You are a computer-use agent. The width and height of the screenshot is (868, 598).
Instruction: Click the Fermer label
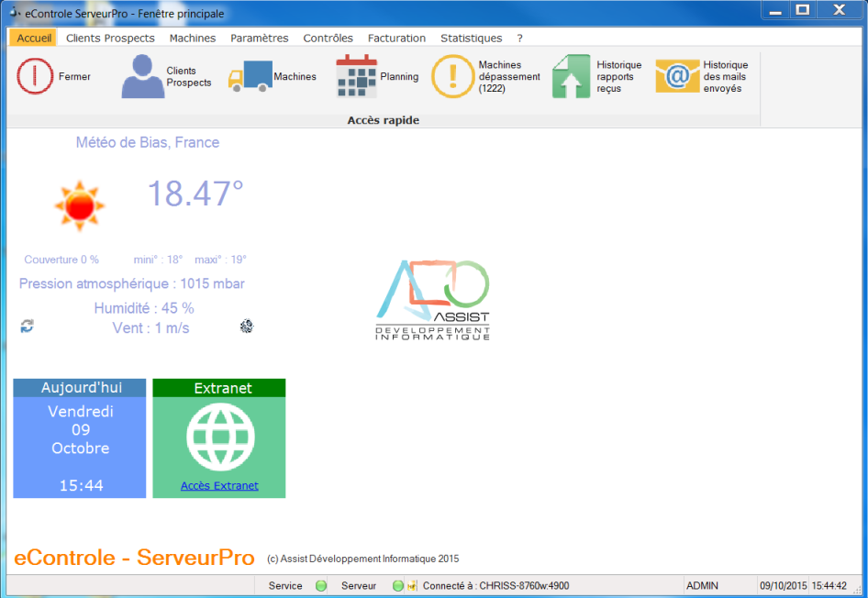coord(74,76)
